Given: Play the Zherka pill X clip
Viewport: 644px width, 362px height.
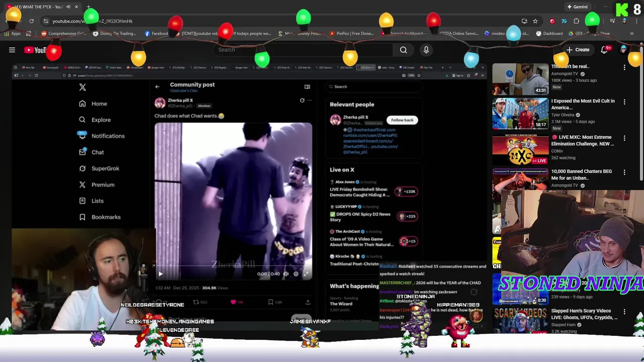Looking at the screenshot, I should coord(160,274).
